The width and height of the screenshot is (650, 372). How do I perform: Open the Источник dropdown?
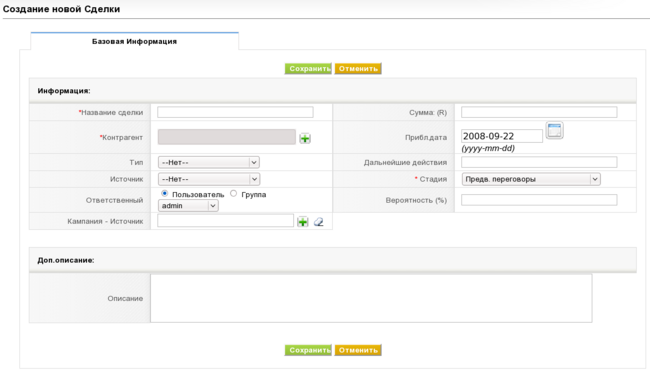click(209, 179)
